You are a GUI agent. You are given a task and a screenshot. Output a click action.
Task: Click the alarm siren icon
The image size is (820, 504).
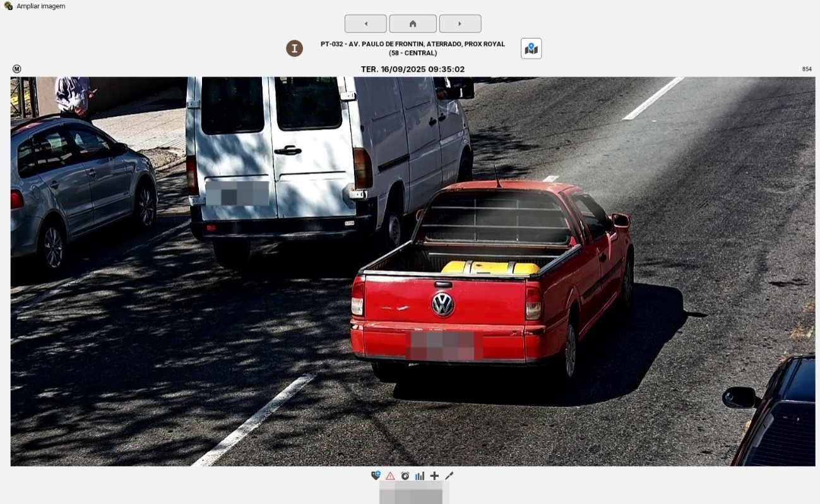point(405,476)
